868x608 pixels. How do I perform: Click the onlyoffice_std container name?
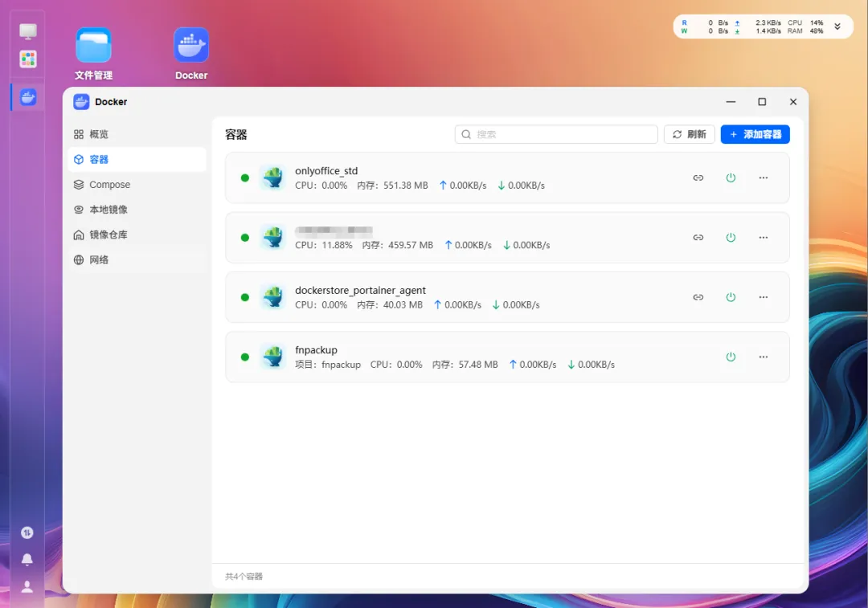coord(326,171)
